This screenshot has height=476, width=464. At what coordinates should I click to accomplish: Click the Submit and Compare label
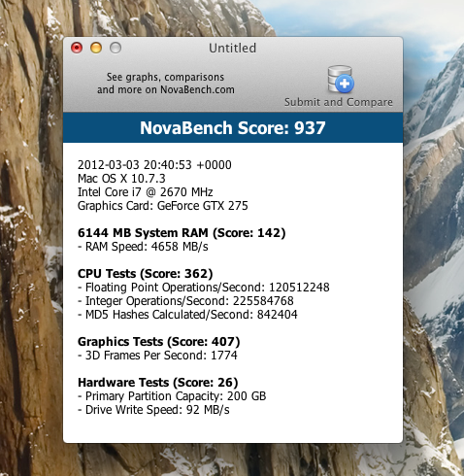[x=339, y=102]
